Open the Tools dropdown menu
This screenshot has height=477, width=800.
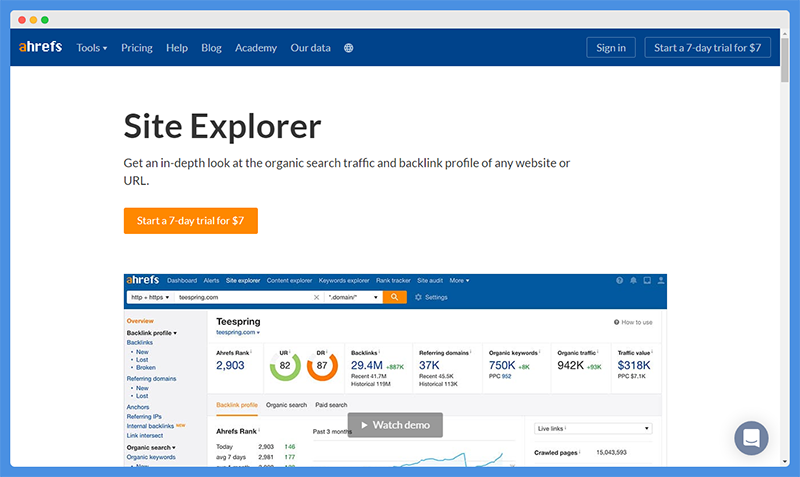tap(92, 48)
